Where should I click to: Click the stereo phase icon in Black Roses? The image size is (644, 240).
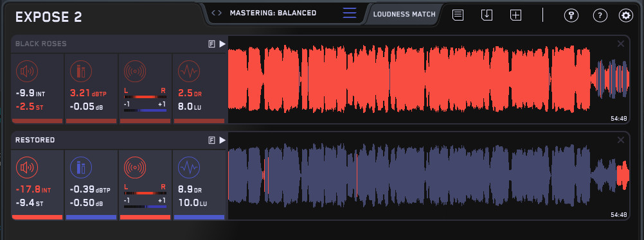click(135, 71)
